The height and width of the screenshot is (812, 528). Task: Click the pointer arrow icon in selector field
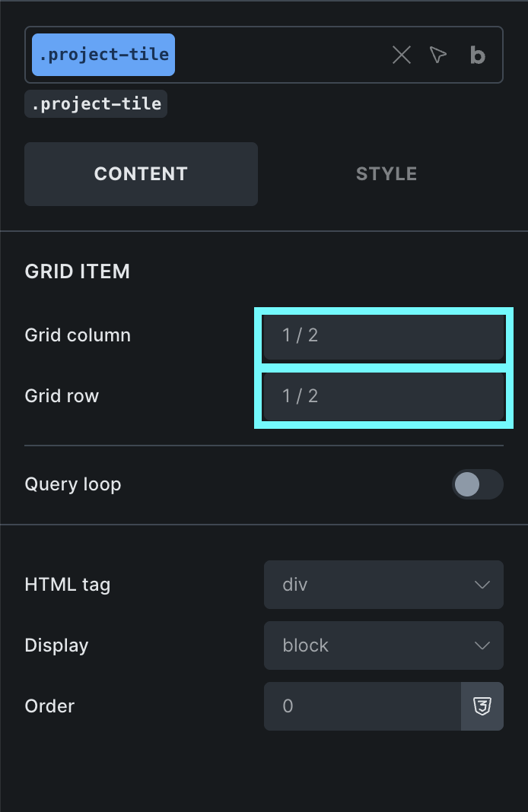pos(438,55)
